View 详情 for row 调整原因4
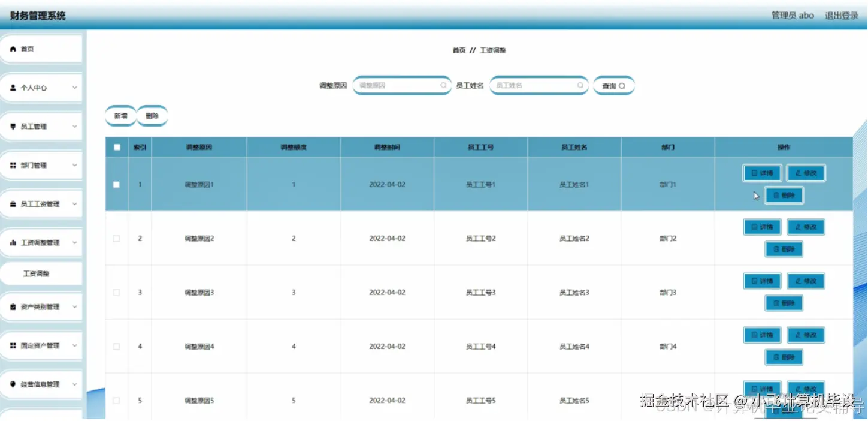Image resolution: width=868 pixels, height=421 pixels. (762, 335)
